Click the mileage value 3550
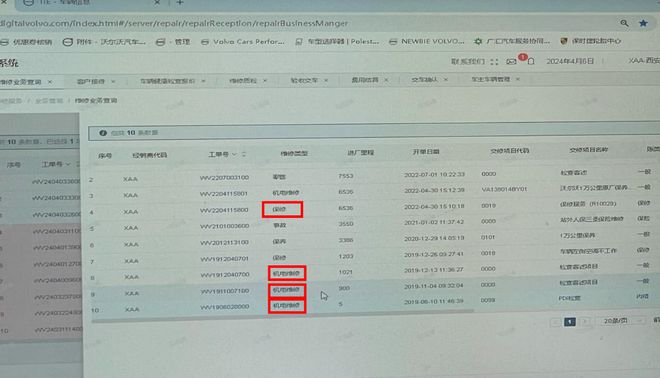This screenshot has width=660, height=378. (x=346, y=224)
